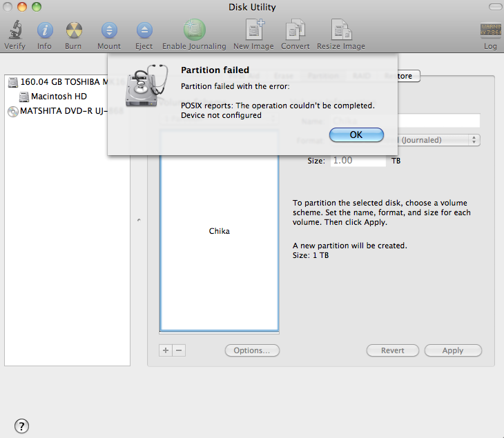Image resolution: width=504 pixels, height=438 pixels.
Task: Dismiss the error with OK
Action: click(356, 135)
